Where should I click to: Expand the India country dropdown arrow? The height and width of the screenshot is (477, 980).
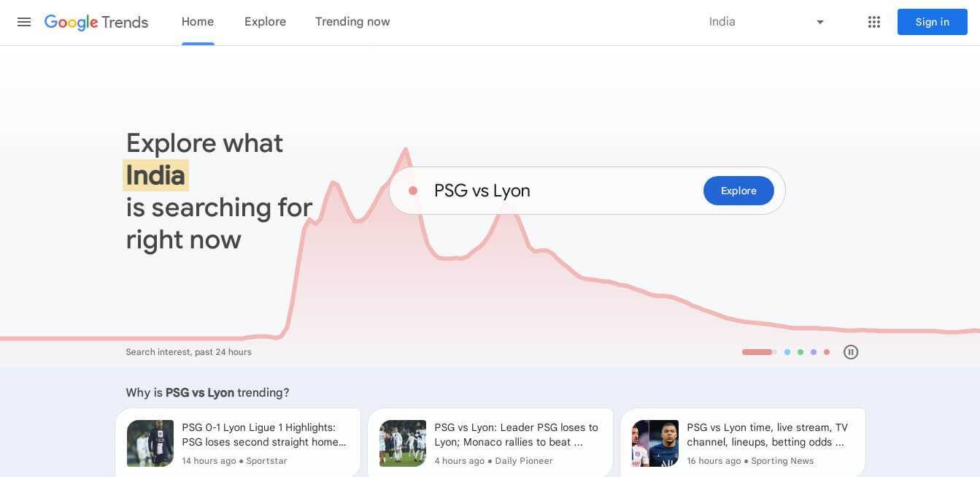pyautogui.click(x=820, y=23)
